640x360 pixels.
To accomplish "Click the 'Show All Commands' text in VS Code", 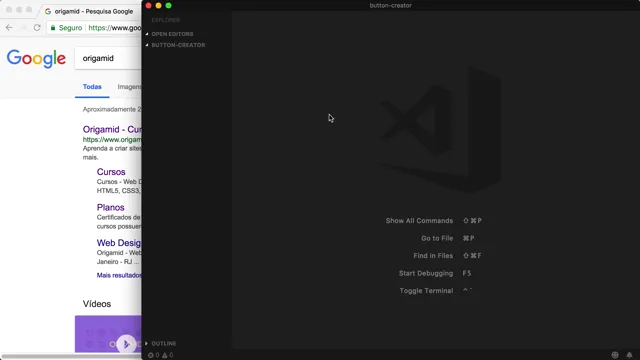I will pos(419,220).
